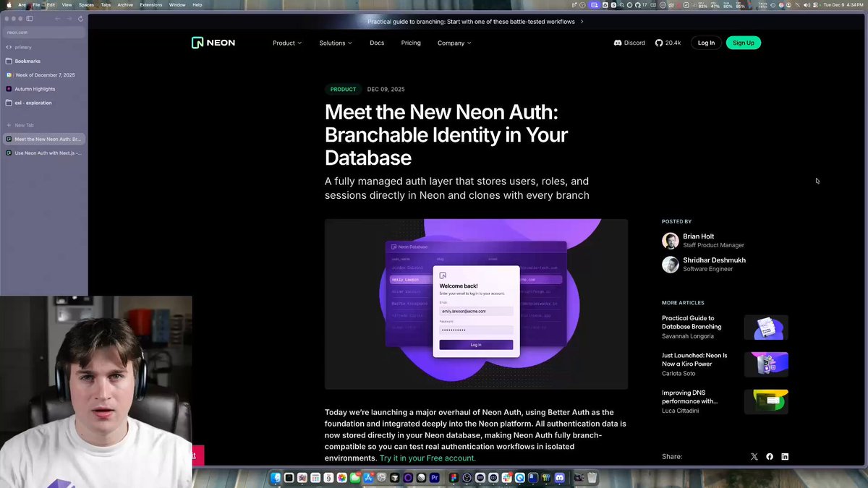
Task: Open Premiere Pro from the Dock
Action: [435, 478]
